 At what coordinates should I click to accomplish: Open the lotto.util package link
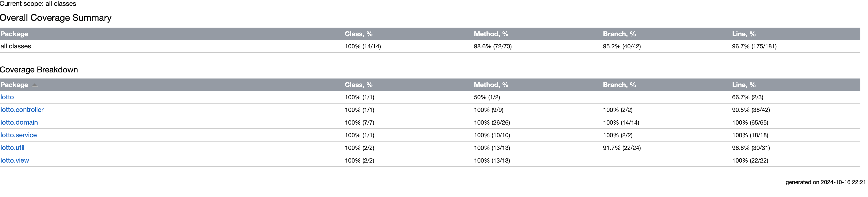(12, 148)
